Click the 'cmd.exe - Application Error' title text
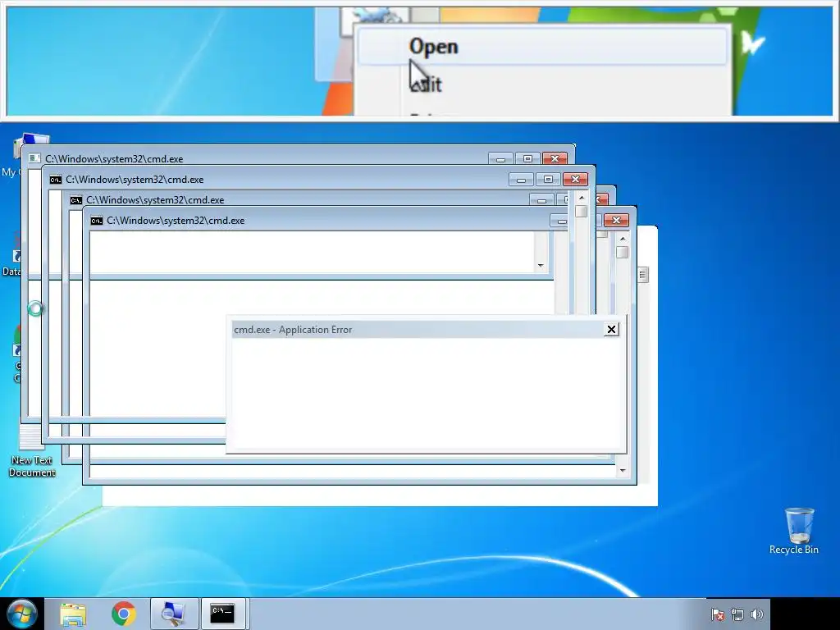 pyautogui.click(x=293, y=330)
